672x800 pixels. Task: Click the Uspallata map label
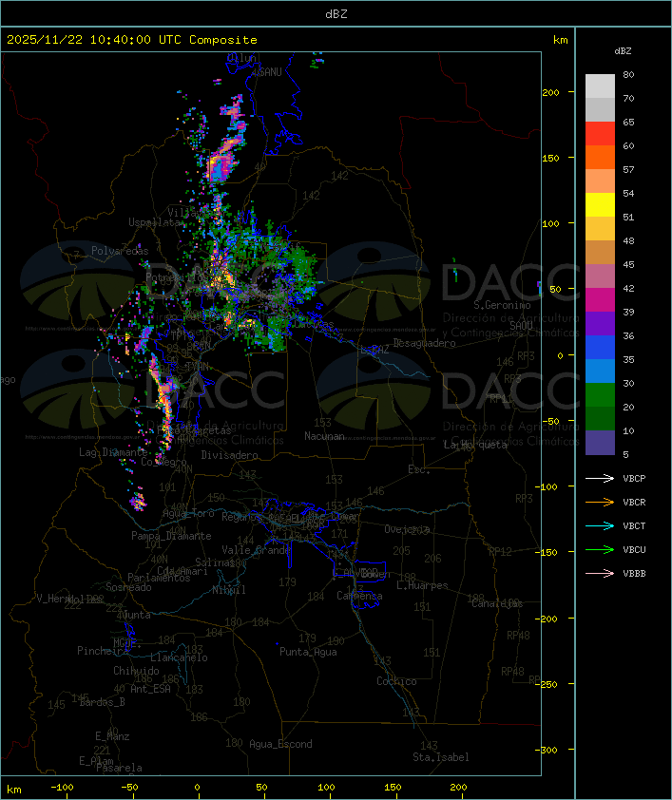click(x=155, y=222)
